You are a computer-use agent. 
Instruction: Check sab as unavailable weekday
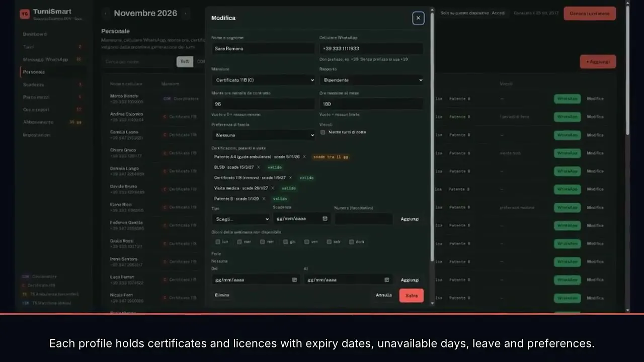coord(329,242)
